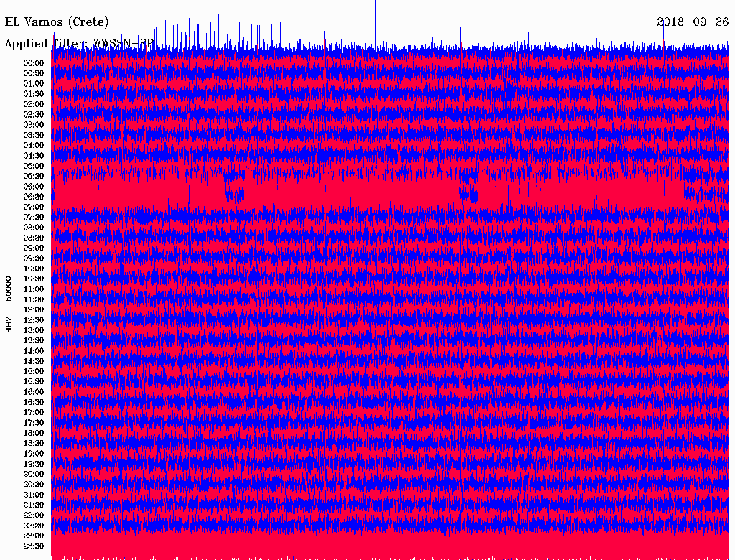Select the 01:00 time label

tap(34, 83)
